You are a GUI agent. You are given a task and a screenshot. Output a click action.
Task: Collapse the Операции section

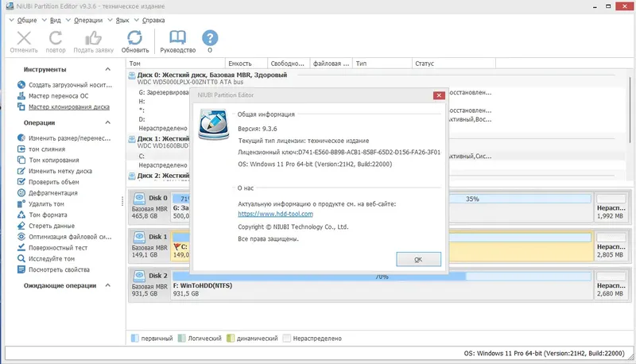(x=108, y=122)
